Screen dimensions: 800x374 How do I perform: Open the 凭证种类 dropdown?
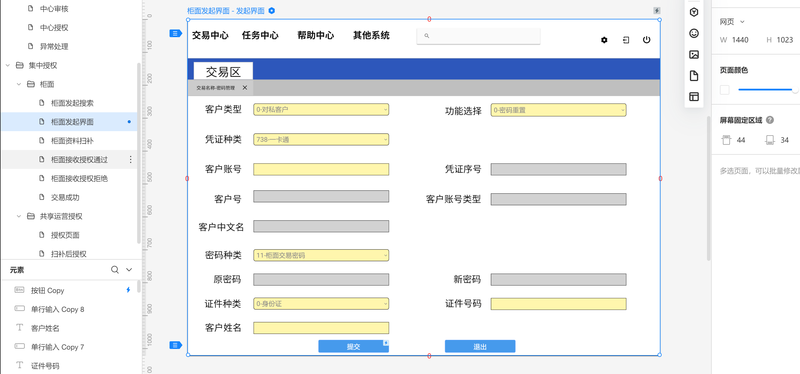[x=321, y=139]
